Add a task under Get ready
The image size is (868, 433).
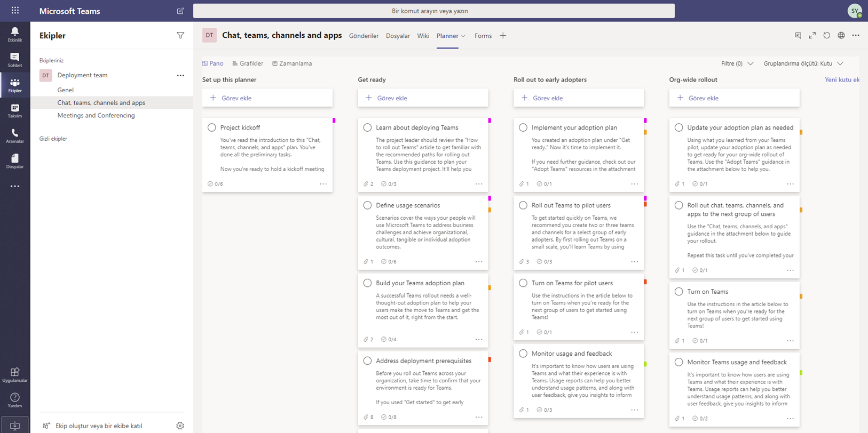[423, 98]
